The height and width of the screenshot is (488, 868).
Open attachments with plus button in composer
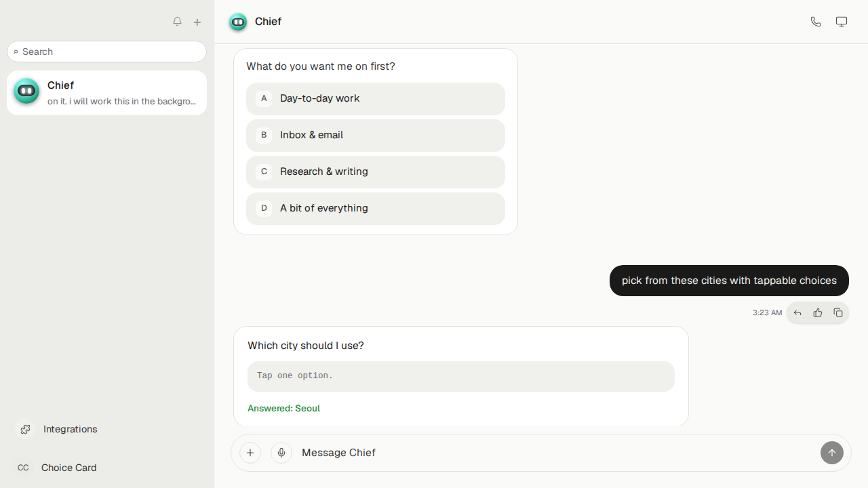point(250,453)
